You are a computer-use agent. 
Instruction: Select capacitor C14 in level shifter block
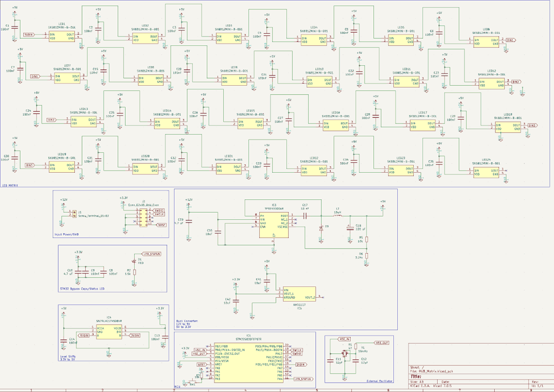(64, 341)
